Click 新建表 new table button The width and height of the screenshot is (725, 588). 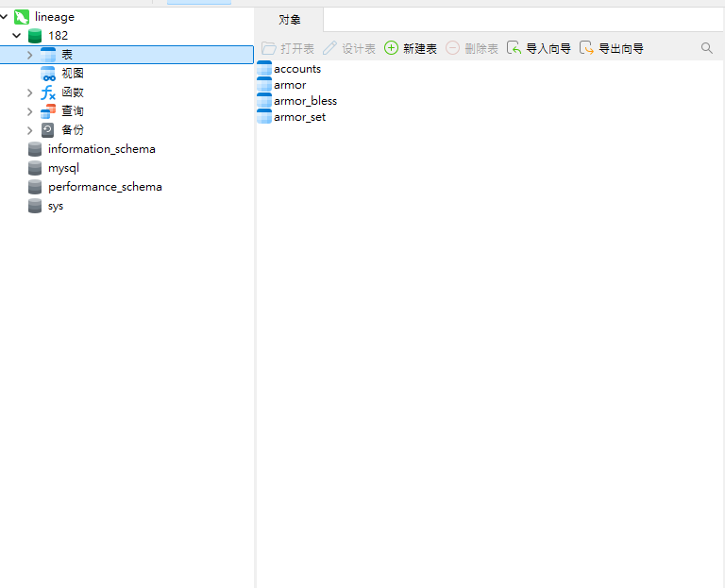[411, 48]
